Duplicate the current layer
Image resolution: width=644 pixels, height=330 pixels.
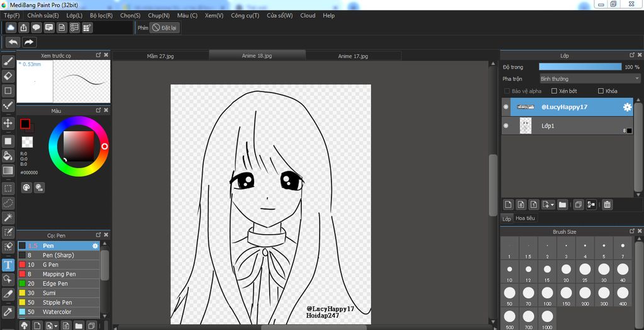click(x=579, y=205)
